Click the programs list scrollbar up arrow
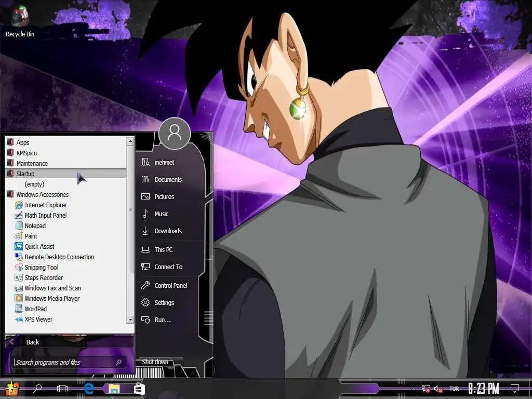532x399 pixels. coord(130,141)
